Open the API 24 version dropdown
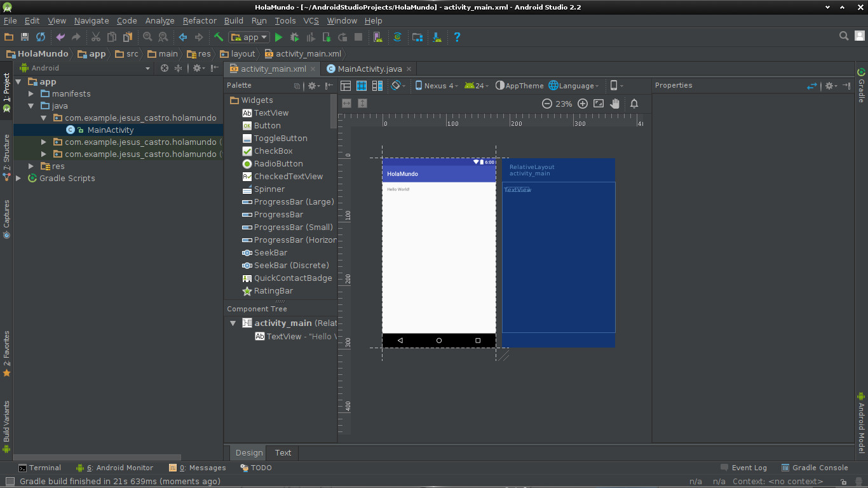The height and width of the screenshot is (488, 868). (x=477, y=86)
